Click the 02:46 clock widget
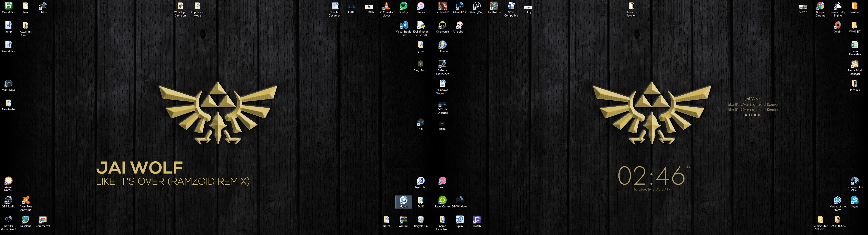The height and width of the screenshot is (235, 868). (x=651, y=175)
